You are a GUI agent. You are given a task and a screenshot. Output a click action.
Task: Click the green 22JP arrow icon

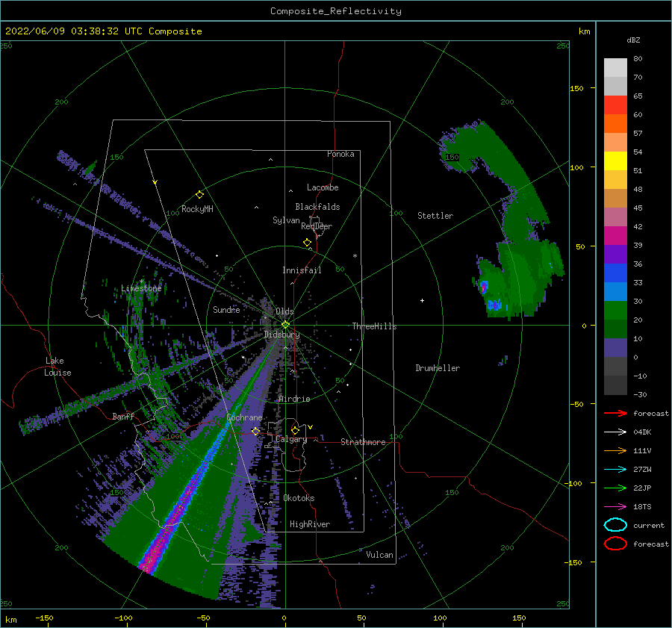click(615, 488)
